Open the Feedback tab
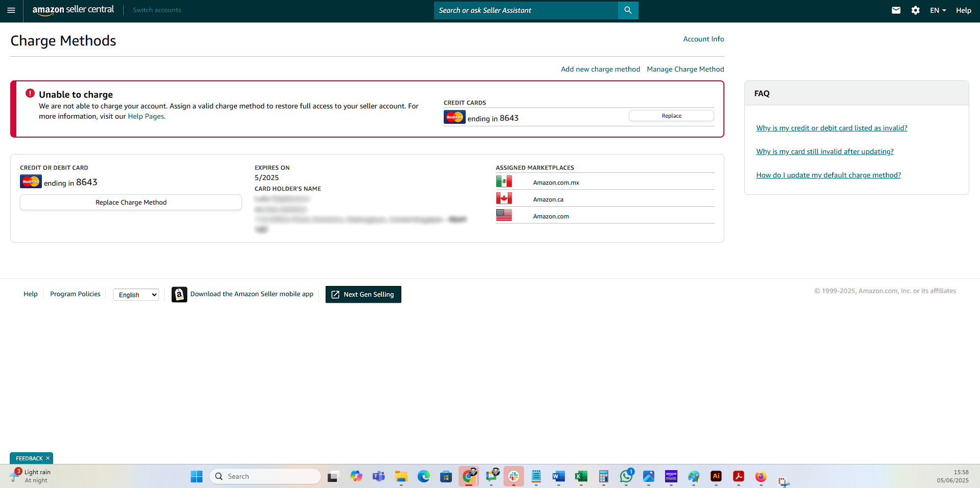Viewport: 980px width, 488px height. pos(29,458)
